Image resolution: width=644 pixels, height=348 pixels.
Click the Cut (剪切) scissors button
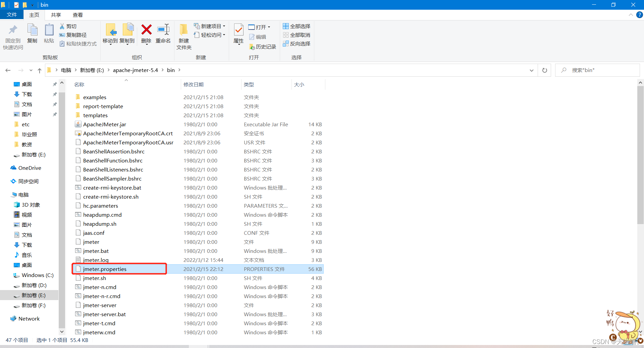click(68, 26)
